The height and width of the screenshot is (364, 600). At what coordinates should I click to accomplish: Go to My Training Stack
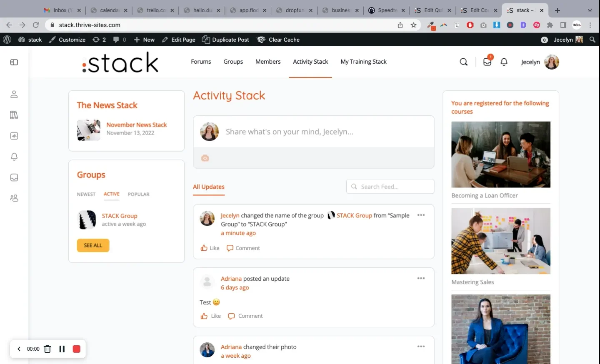[x=363, y=62]
